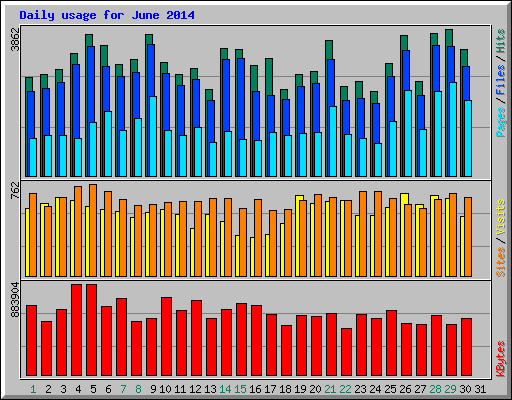Click the cyan Pages bar for day 21
The image size is (512, 400).
pos(333,141)
